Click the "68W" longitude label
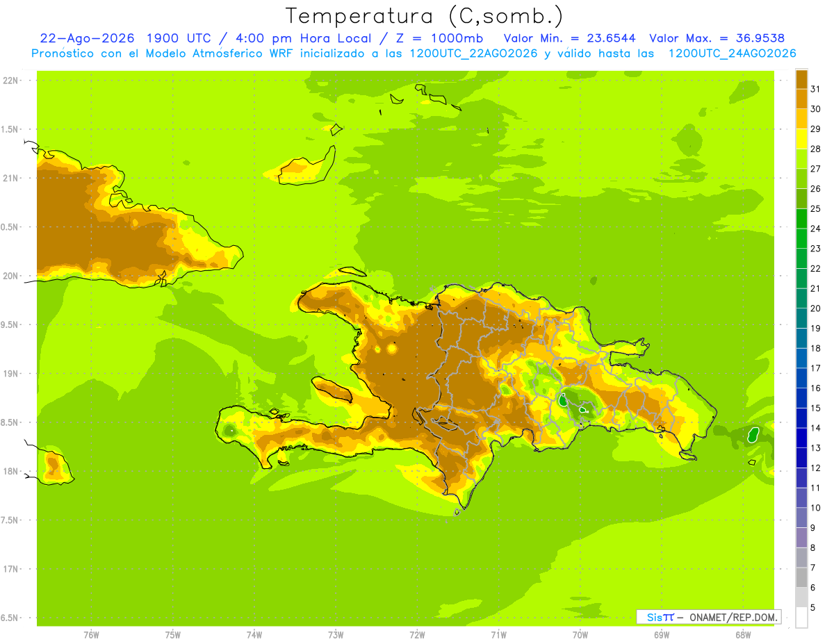The image size is (834, 644). pyautogui.click(x=743, y=634)
